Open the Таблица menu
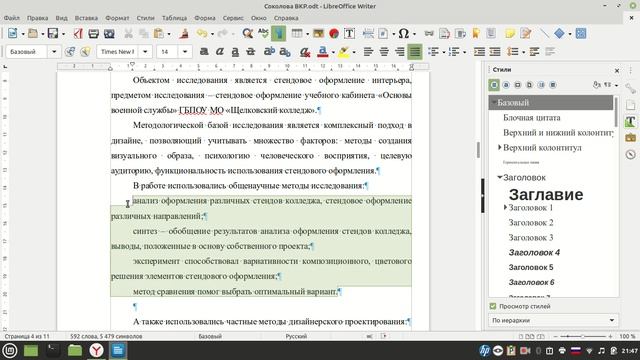Image resolution: width=640 pixels, height=360 pixels. point(174,18)
